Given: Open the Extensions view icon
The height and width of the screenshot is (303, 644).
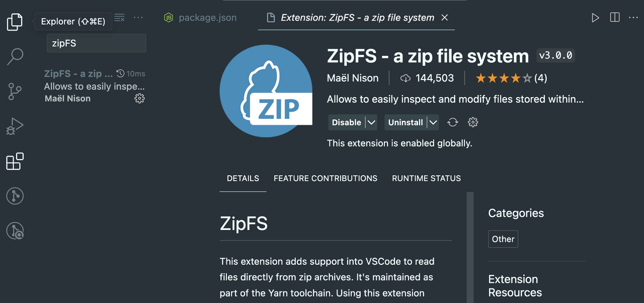Looking at the screenshot, I should pyautogui.click(x=15, y=161).
